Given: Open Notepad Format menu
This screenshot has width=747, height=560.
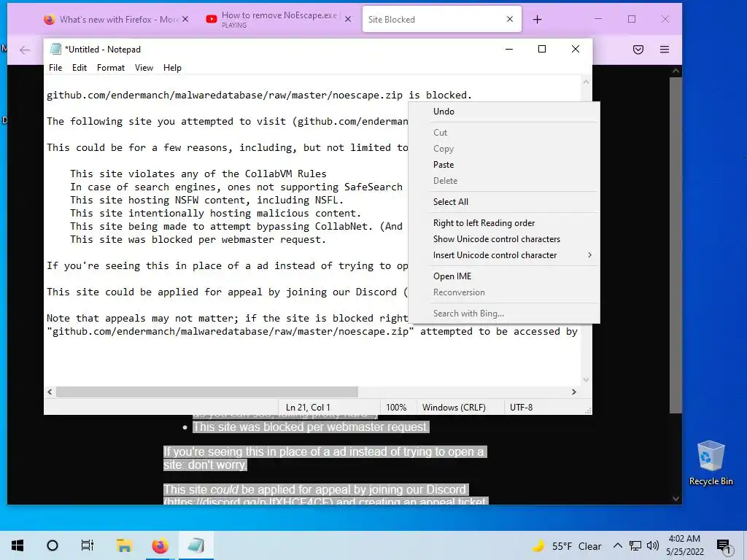Looking at the screenshot, I should pos(111,68).
